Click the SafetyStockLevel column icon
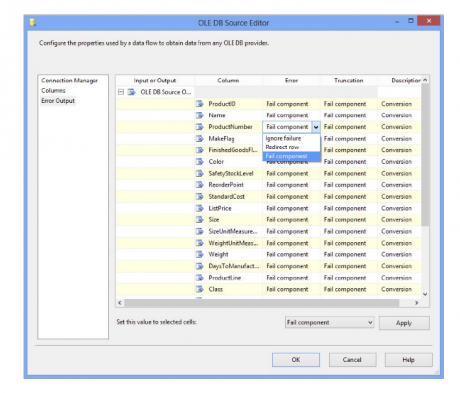 click(200, 173)
